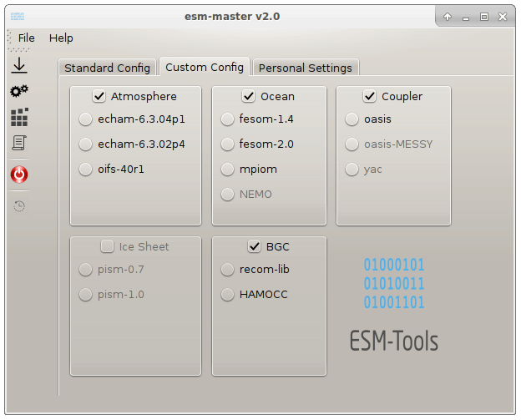Select the echam-6.3.04p1 radio option
The image size is (521, 420).
pos(85,119)
